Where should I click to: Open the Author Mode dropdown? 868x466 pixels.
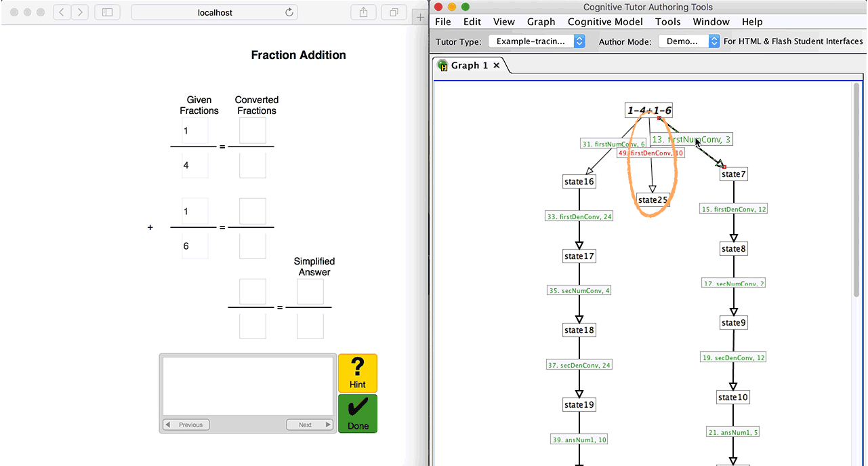tap(687, 41)
